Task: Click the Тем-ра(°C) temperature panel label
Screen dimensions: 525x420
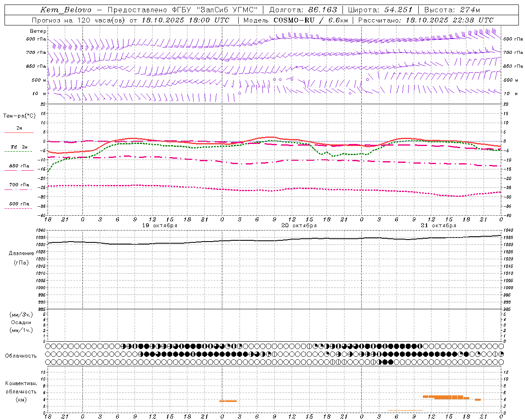Action: [x=19, y=116]
